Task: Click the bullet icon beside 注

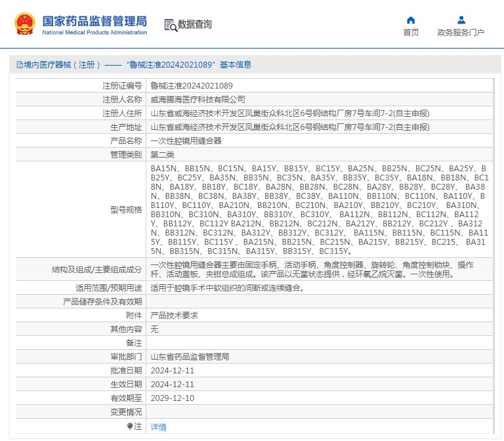Action: pyautogui.click(x=129, y=427)
